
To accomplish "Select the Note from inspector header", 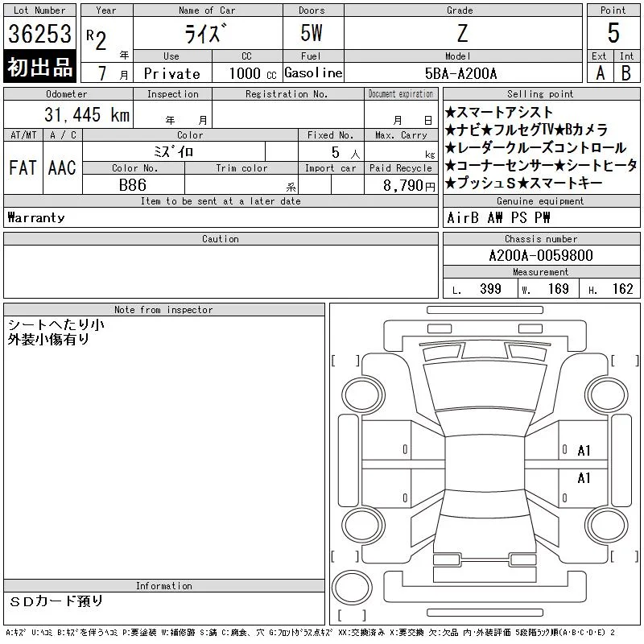I will (164, 309).
